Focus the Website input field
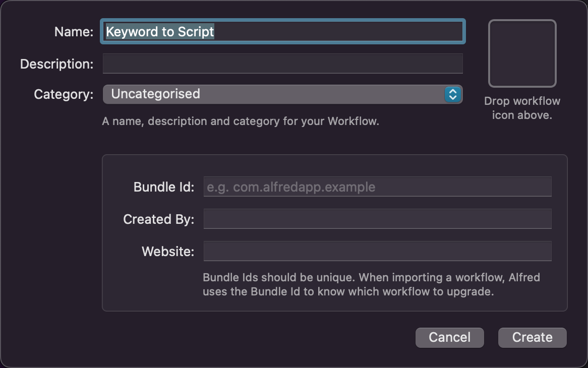This screenshot has height=368, width=588. [x=377, y=251]
